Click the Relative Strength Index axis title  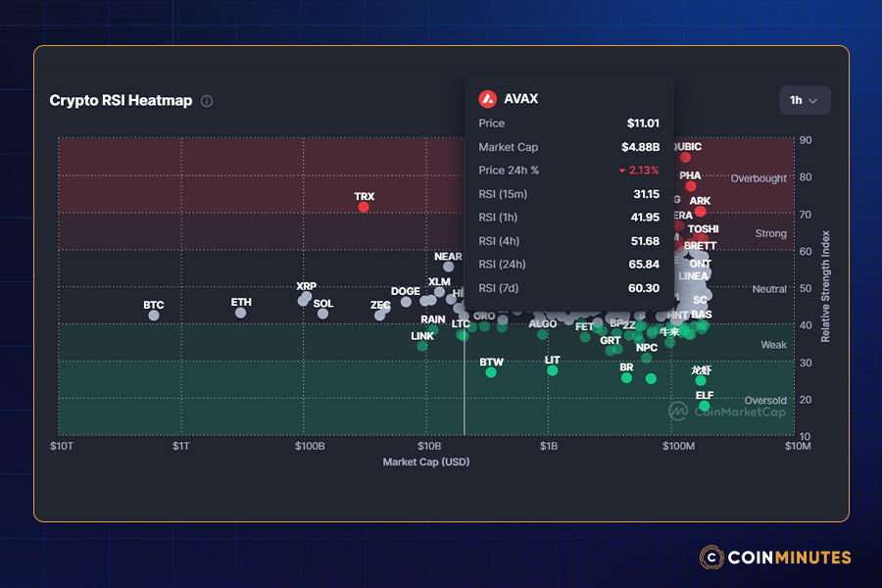point(825,286)
